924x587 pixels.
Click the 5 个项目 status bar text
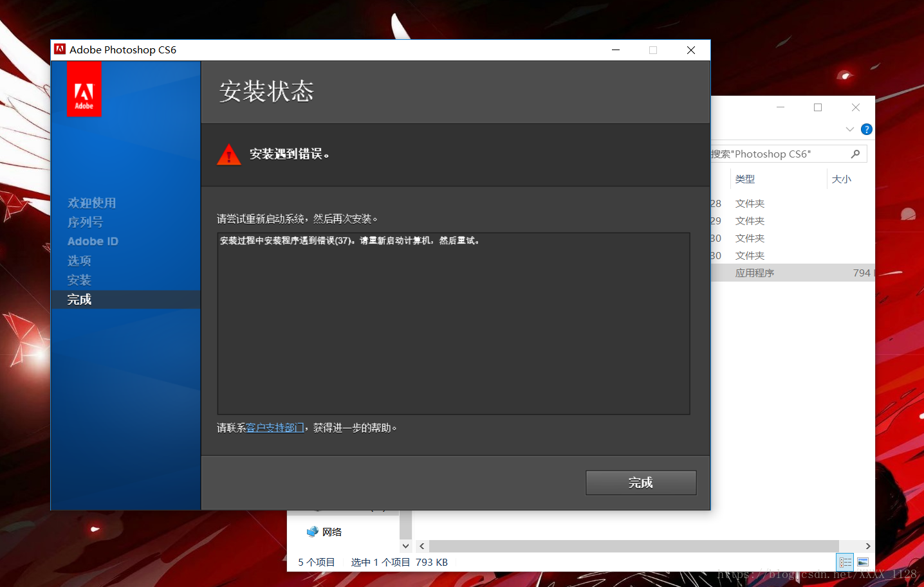pyautogui.click(x=317, y=563)
